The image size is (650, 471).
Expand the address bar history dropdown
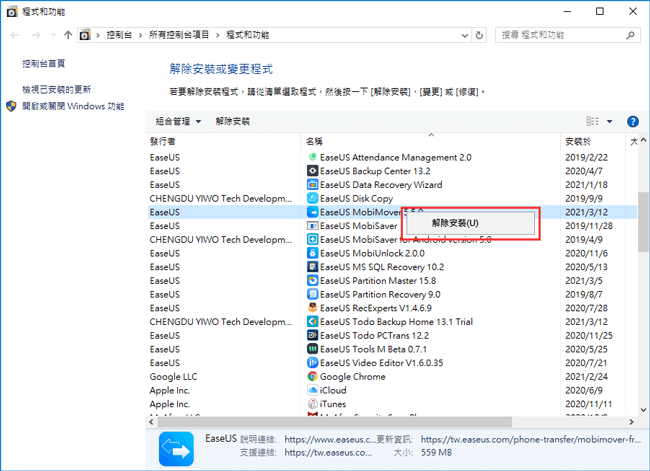465,36
